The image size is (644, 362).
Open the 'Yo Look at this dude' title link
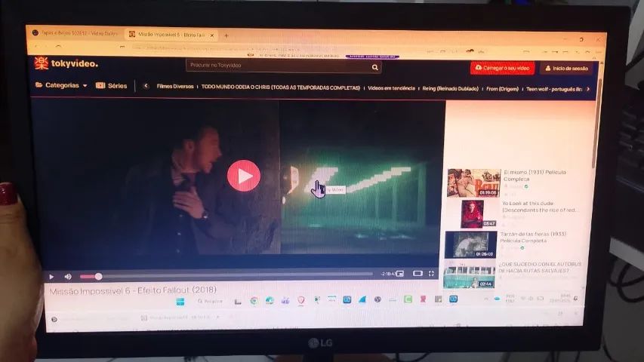pos(539,207)
